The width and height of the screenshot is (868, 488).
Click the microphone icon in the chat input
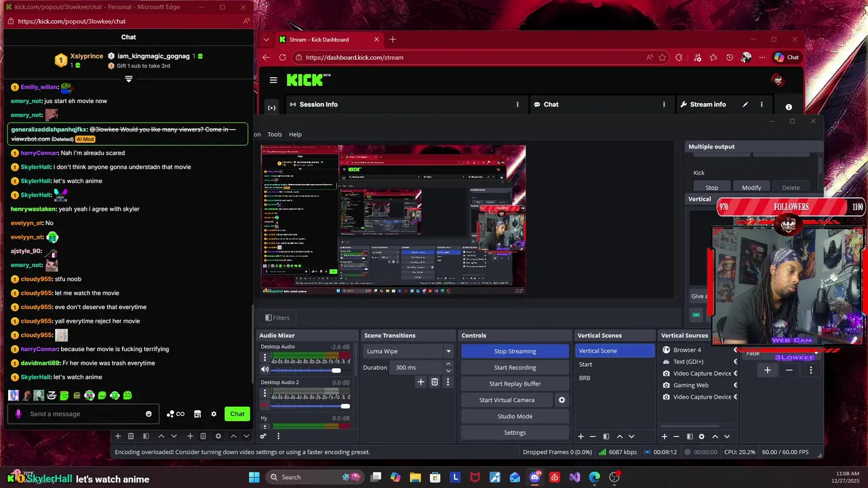coord(18,414)
